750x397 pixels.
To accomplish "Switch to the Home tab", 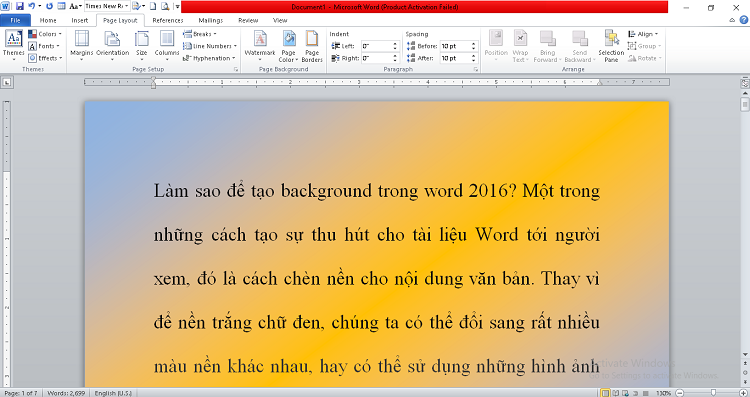I will coord(48,20).
